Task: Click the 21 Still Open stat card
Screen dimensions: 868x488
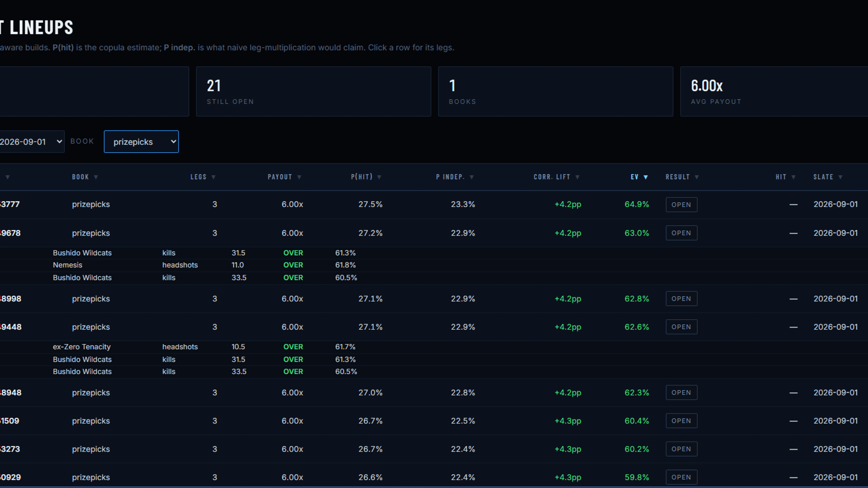Action: pos(314,91)
